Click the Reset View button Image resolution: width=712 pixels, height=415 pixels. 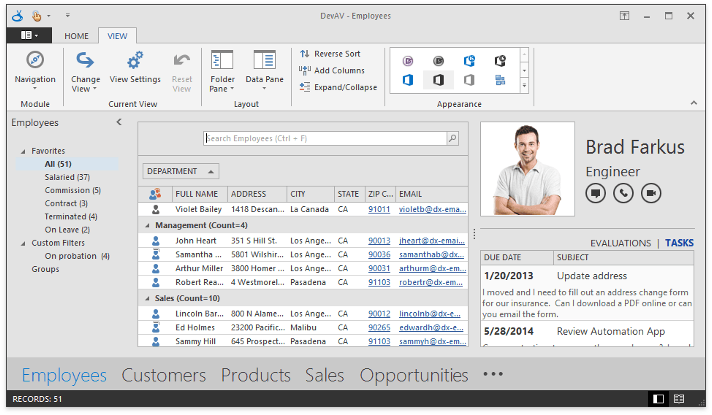(x=182, y=71)
